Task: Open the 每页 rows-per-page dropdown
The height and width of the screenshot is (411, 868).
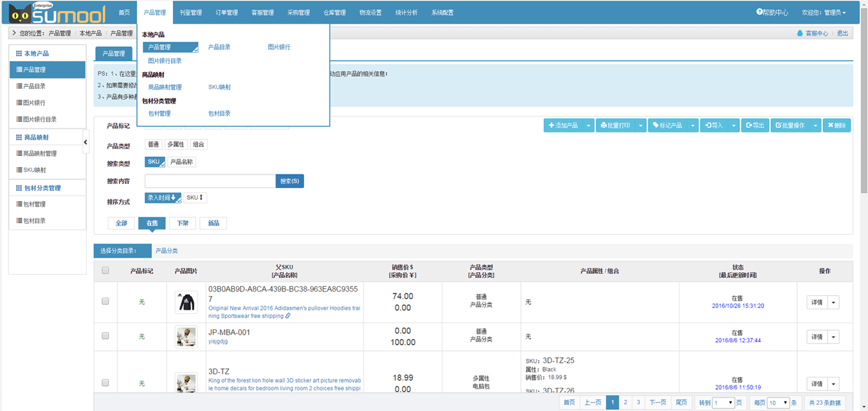Action: click(x=778, y=403)
